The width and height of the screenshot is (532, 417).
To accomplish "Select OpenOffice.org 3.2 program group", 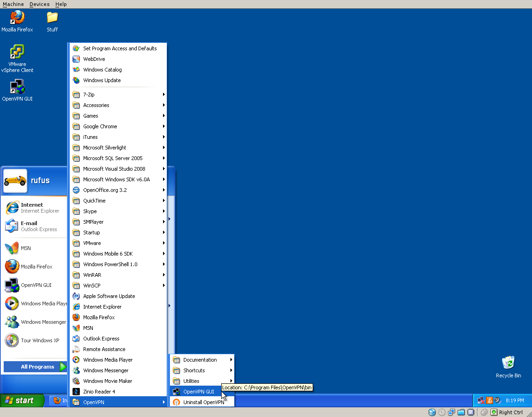I will [x=118, y=190].
